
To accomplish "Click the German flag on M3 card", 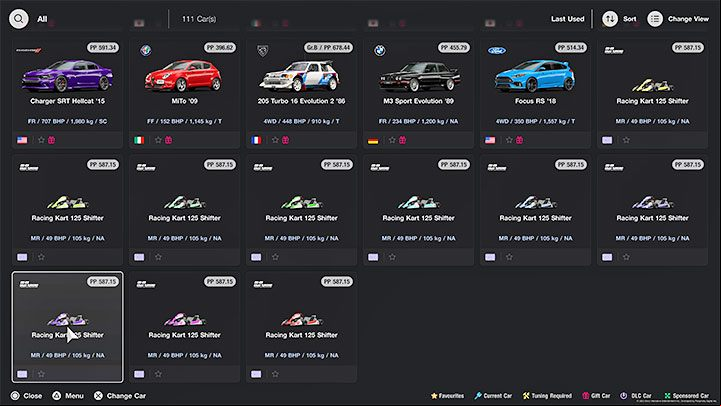I will tap(373, 140).
